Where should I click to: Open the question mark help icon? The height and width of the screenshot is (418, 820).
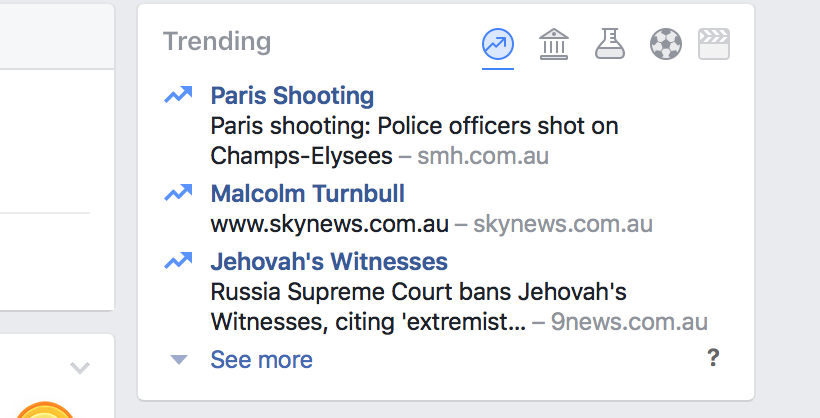pos(713,358)
